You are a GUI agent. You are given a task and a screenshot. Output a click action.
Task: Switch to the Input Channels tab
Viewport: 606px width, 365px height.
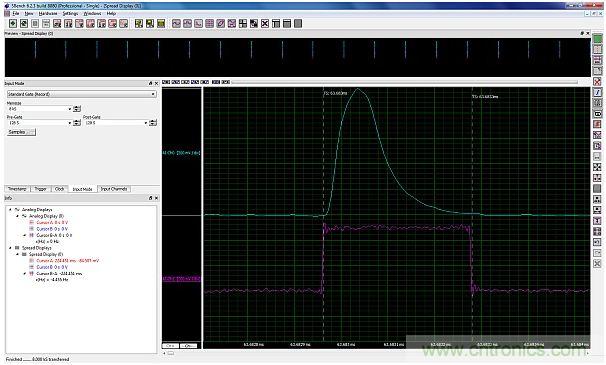point(114,189)
